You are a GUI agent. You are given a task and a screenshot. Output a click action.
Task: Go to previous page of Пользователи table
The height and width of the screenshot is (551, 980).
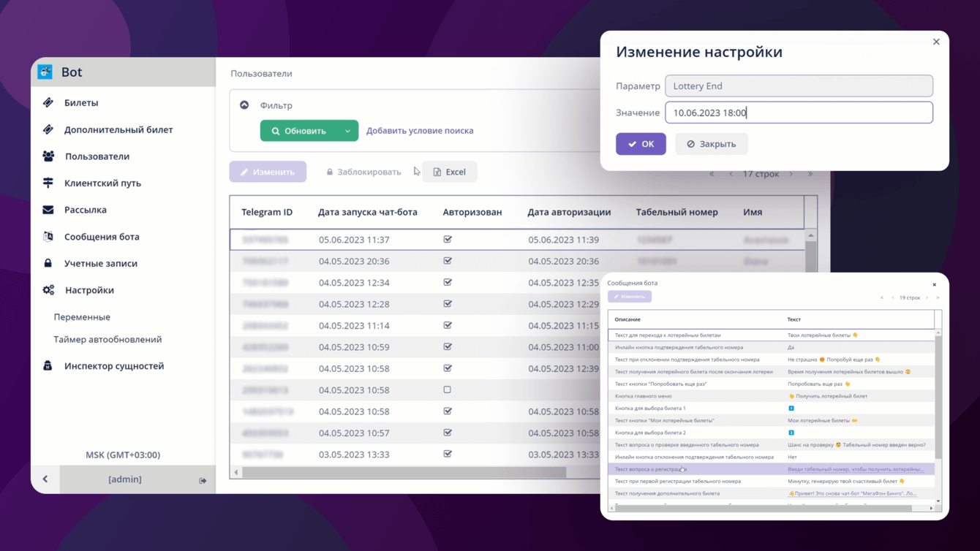[731, 174]
